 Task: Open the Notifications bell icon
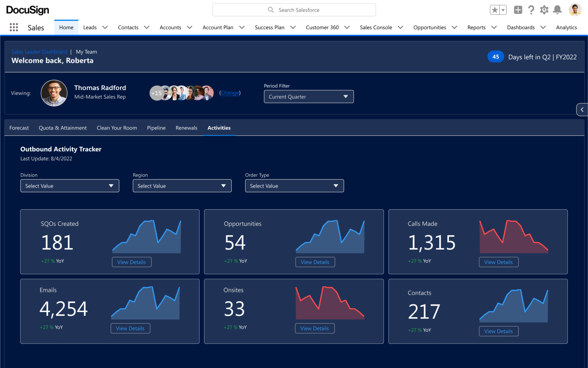point(557,10)
